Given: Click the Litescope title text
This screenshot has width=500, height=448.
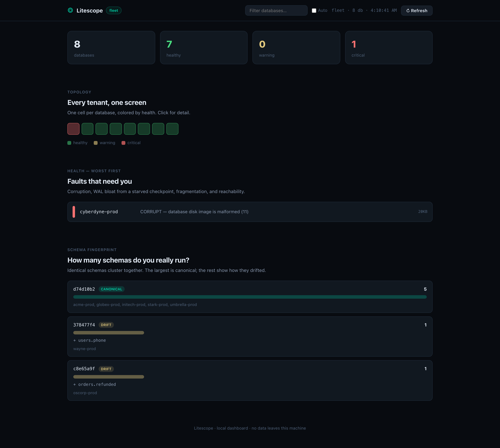Looking at the screenshot, I should tap(90, 11).
